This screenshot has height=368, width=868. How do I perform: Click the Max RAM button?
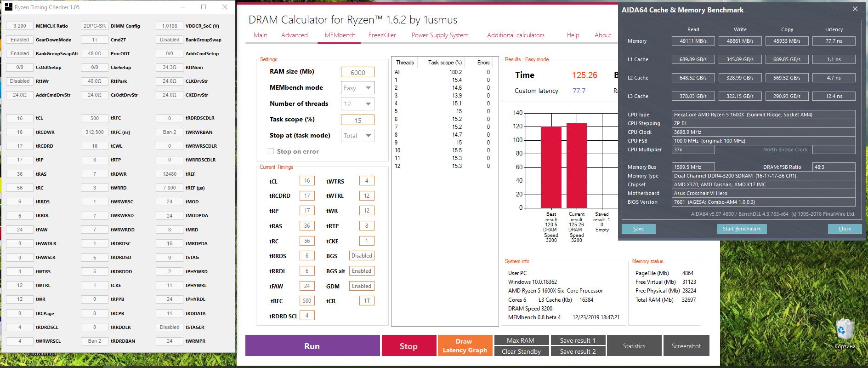coord(521,340)
